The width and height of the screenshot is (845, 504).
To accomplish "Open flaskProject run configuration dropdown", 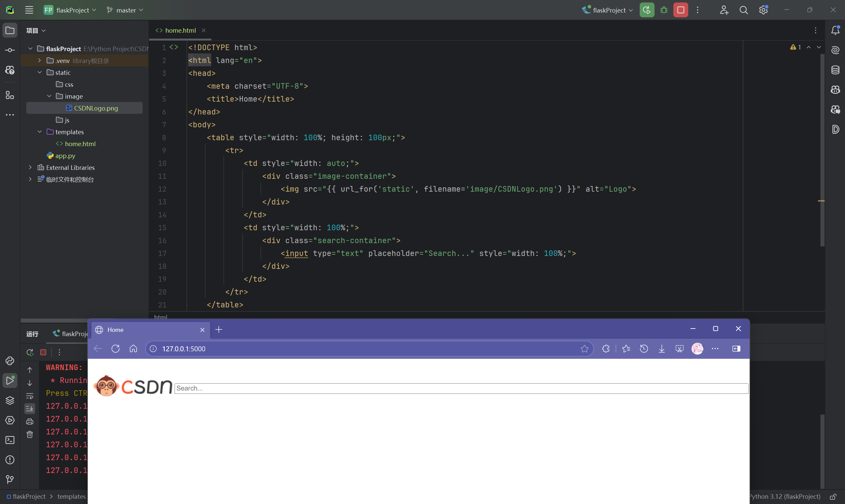I will (x=607, y=10).
